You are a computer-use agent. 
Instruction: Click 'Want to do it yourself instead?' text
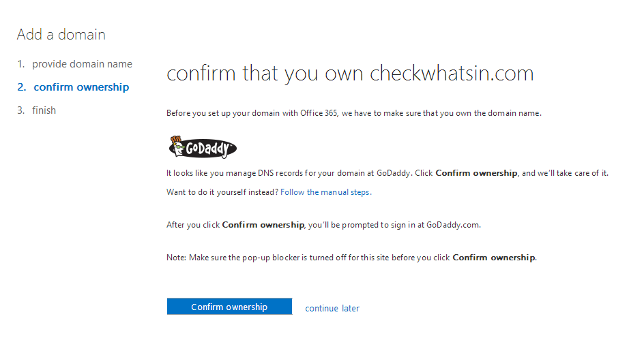pyautogui.click(x=222, y=192)
